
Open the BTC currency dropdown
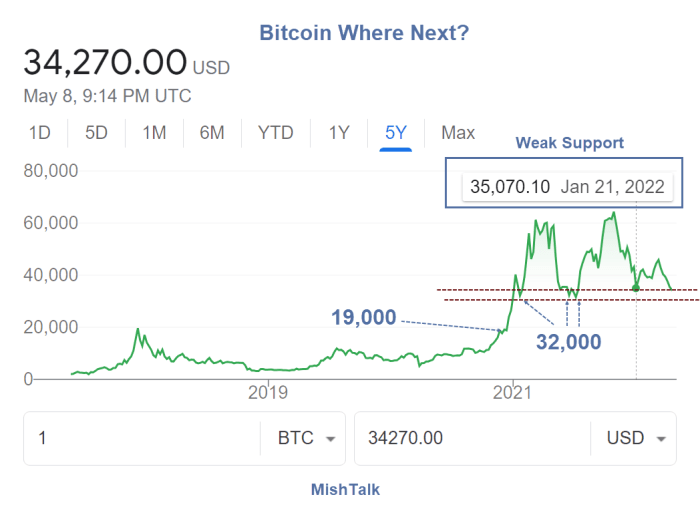(x=303, y=438)
